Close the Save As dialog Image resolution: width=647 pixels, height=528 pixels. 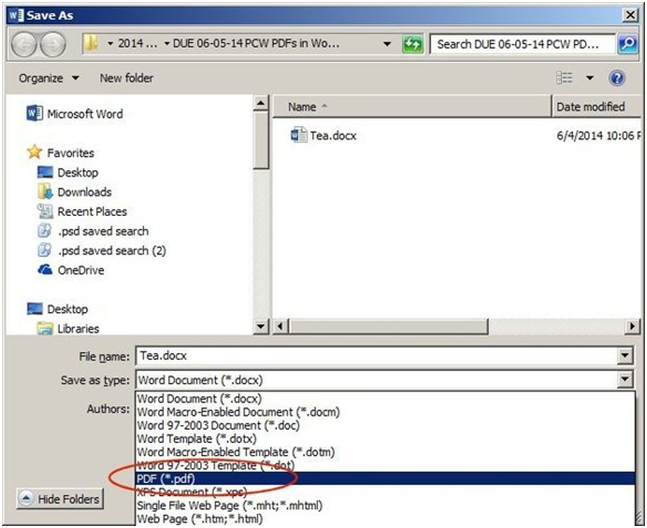pos(630,15)
